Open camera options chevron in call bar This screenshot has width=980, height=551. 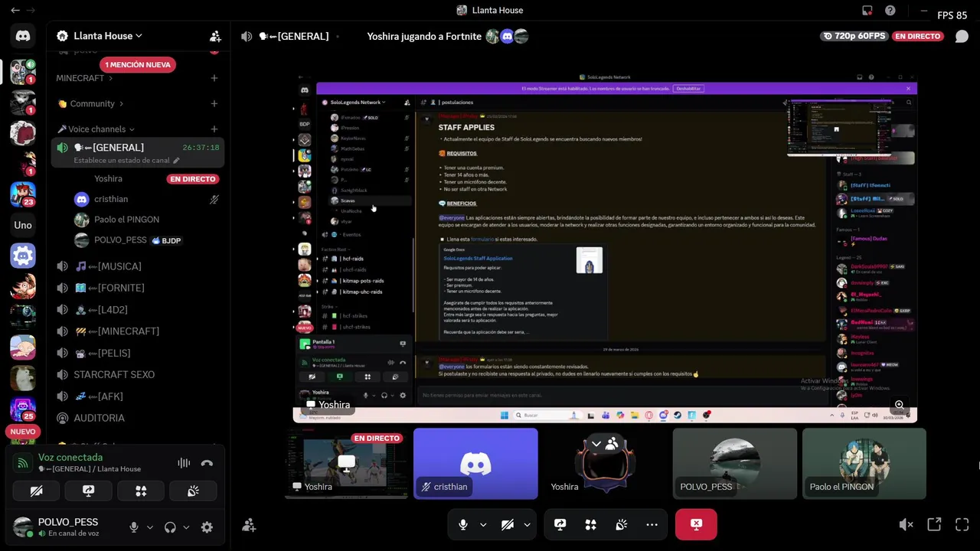pyautogui.click(x=527, y=524)
